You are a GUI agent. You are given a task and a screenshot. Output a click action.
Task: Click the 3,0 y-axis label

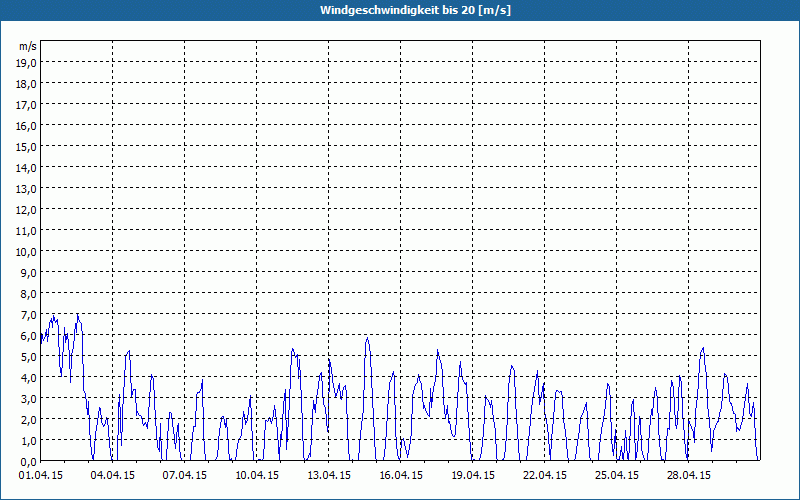[27, 399]
